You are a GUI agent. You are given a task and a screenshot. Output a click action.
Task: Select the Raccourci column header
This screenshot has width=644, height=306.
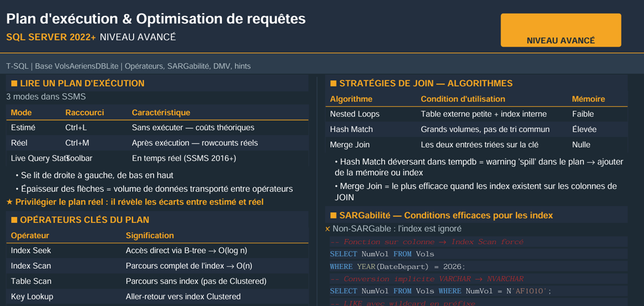[84, 113]
